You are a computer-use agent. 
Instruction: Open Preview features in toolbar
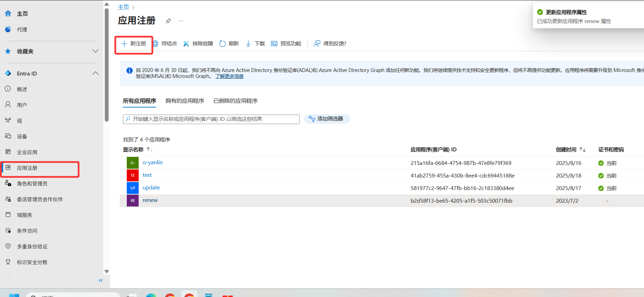286,44
